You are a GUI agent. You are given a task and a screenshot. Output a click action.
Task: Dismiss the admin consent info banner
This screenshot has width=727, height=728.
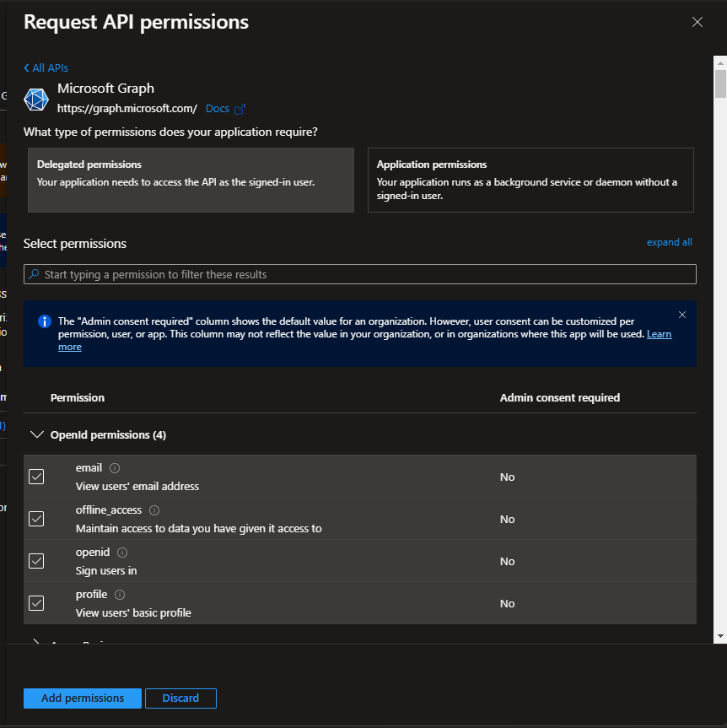(682, 315)
